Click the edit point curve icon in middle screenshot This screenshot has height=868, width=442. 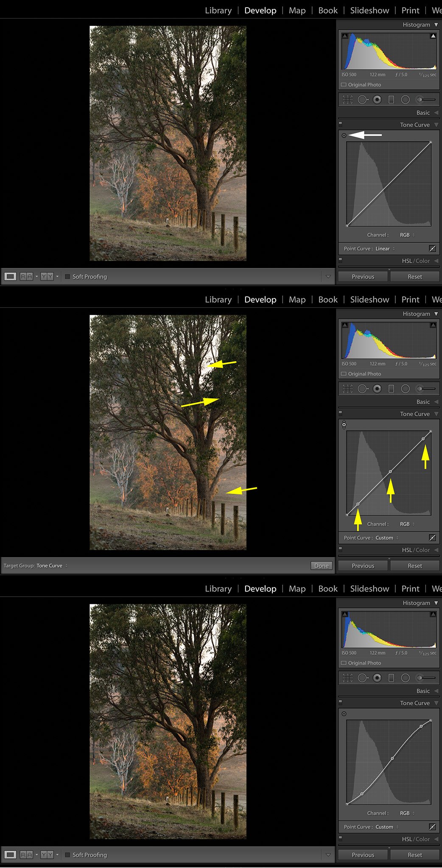[432, 538]
